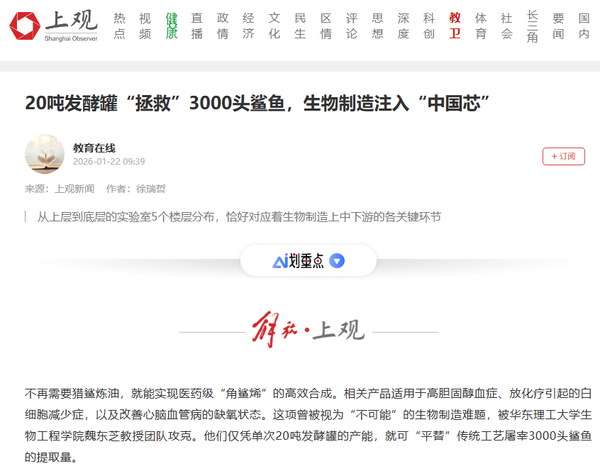This screenshot has width=600, height=471.
Task: Switch to the 政情 tab
Action: coord(223,26)
